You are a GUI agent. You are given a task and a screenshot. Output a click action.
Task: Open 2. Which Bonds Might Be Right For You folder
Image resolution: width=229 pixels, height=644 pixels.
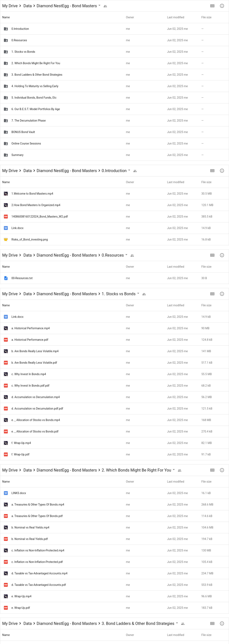[115, 63]
